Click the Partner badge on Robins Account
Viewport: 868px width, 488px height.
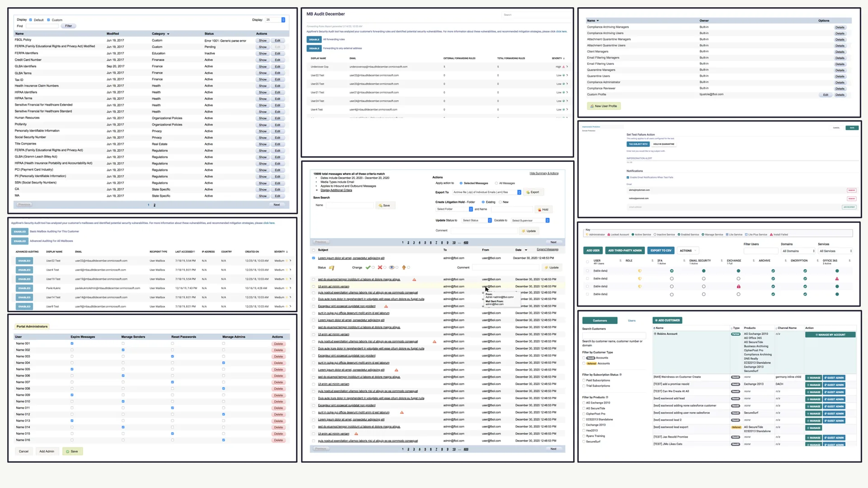[x=736, y=334]
